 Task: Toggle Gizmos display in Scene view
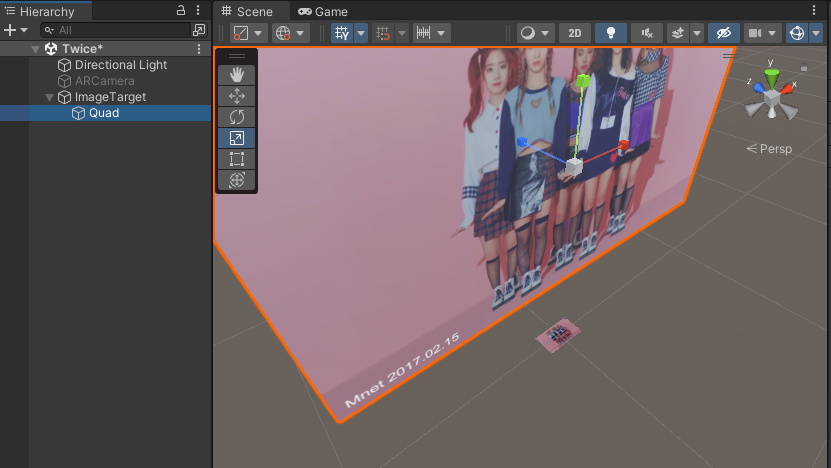click(797, 33)
